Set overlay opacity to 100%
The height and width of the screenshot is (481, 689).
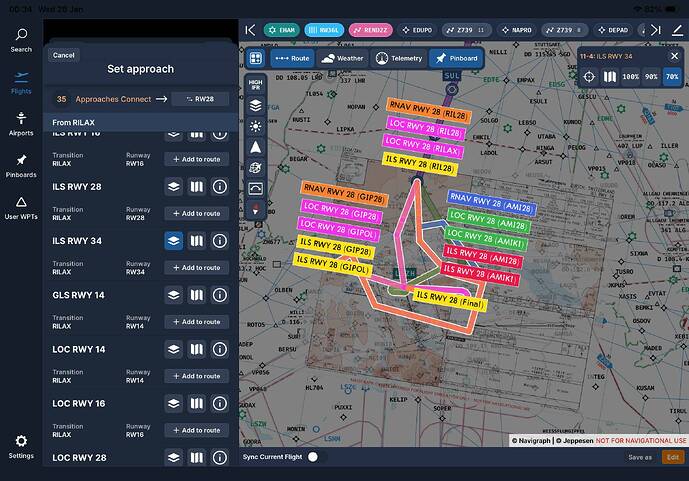631,76
